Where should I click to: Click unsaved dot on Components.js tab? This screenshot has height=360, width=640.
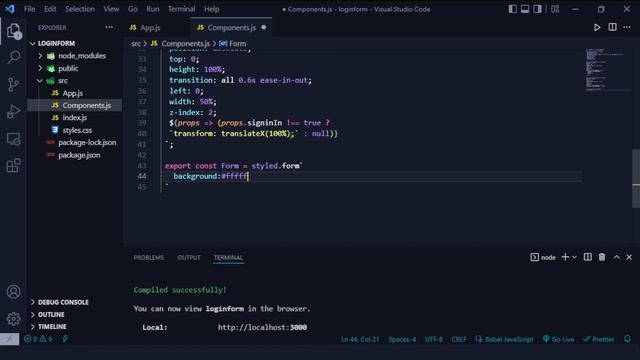[264, 27]
